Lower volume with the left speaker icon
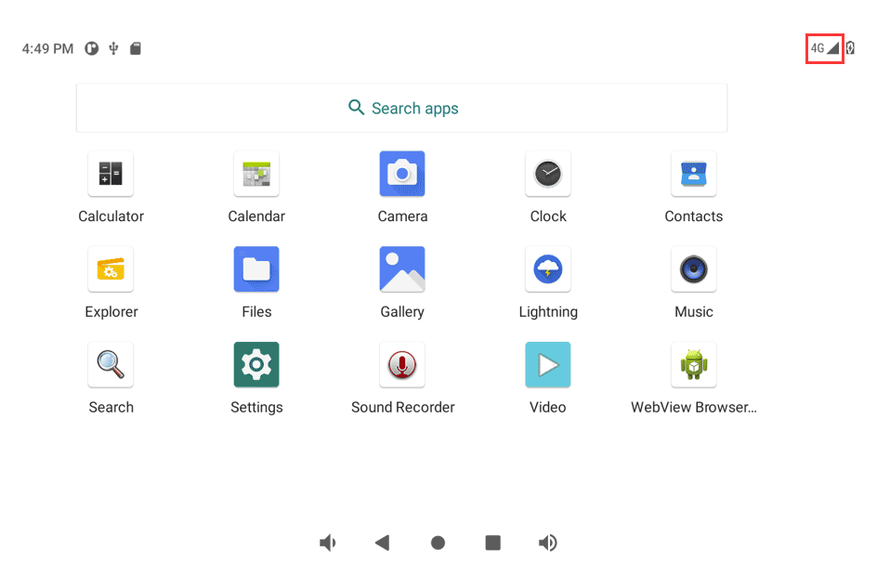The image size is (877, 588). (327, 542)
